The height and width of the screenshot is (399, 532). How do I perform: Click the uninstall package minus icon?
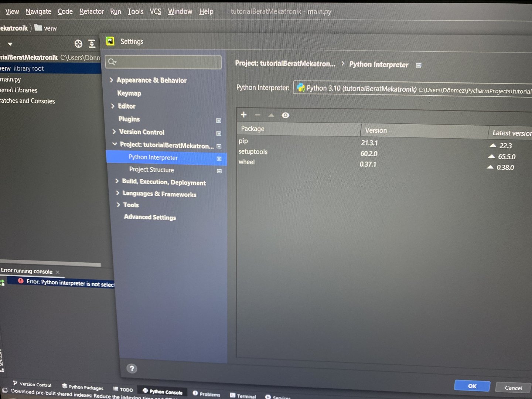click(x=258, y=115)
